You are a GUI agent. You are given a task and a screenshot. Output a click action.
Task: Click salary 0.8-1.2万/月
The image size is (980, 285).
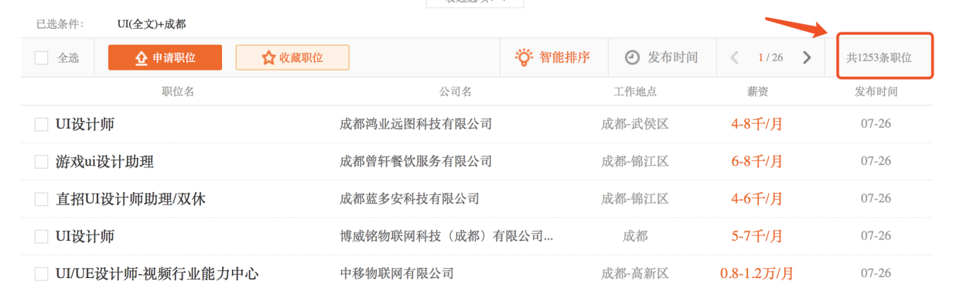756,273
